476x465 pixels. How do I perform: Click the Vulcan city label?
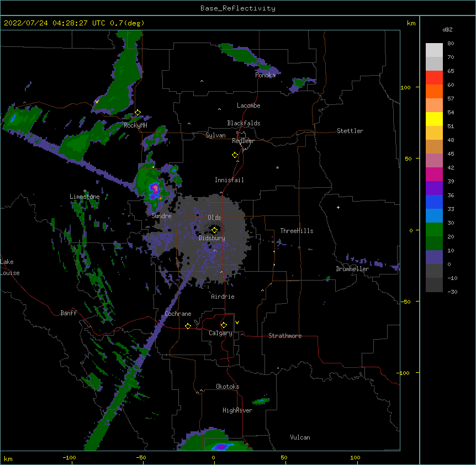click(300, 437)
